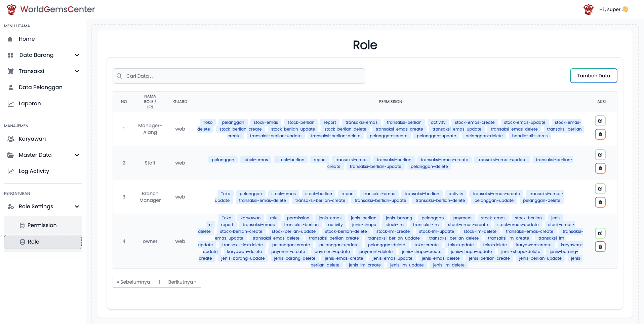Click the Data Pelanggan person icon
Screen dimensions: 644x324
point(11,87)
